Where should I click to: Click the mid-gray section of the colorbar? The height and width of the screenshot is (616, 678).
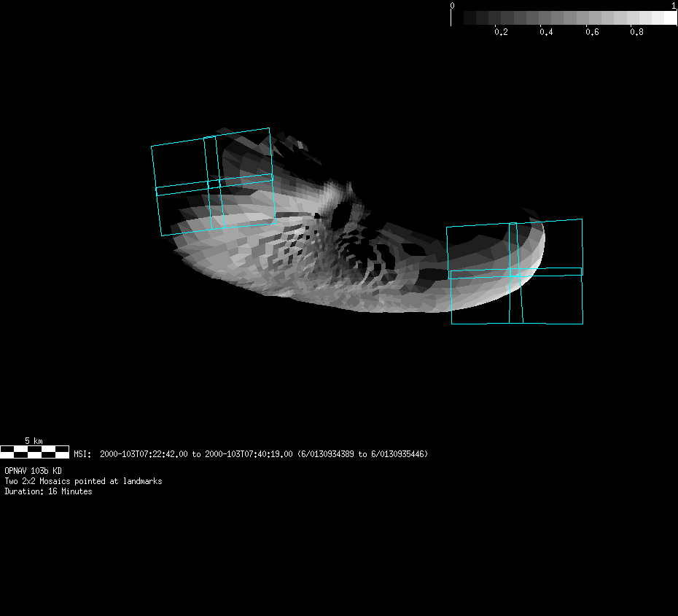click(565, 17)
